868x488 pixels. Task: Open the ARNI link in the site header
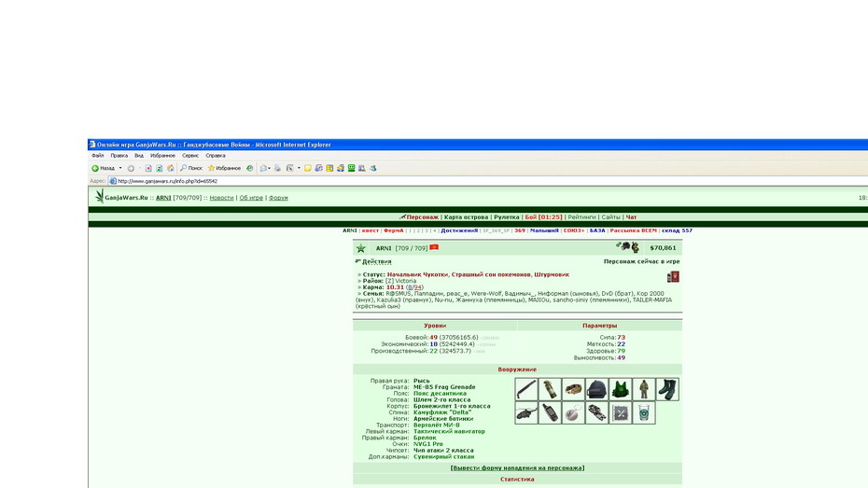163,198
